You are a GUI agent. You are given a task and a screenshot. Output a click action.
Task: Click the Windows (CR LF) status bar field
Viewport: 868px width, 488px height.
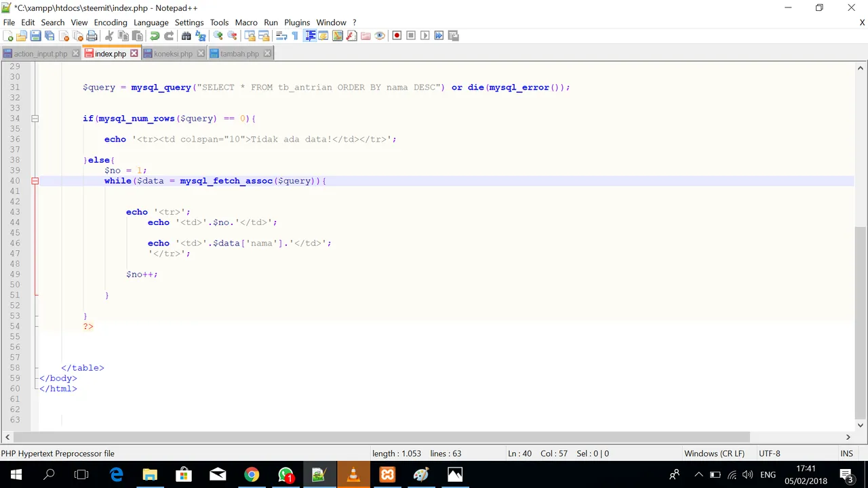click(x=714, y=453)
